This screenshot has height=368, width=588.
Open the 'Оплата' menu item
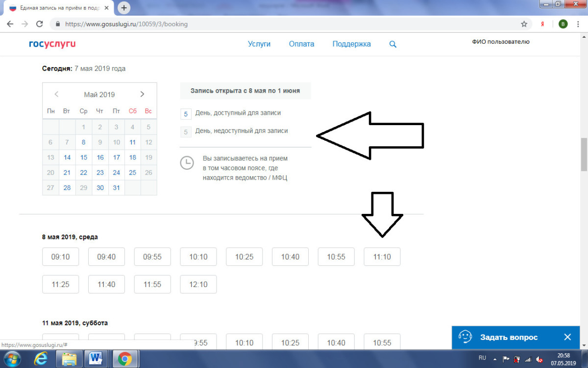click(x=301, y=44)
